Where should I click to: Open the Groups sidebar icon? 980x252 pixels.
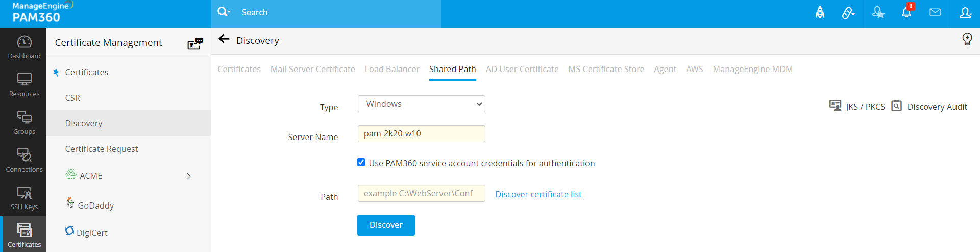[x=24, y=123]
